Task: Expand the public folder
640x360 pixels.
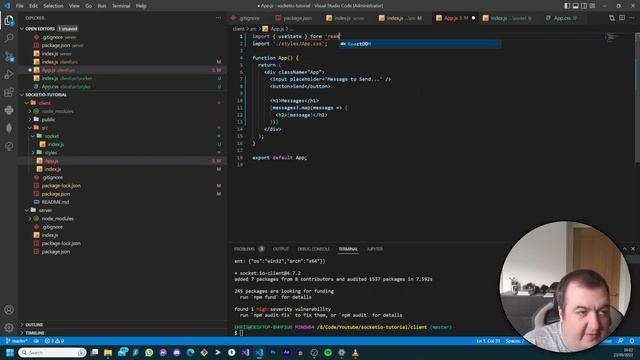Action: [30, 120]
